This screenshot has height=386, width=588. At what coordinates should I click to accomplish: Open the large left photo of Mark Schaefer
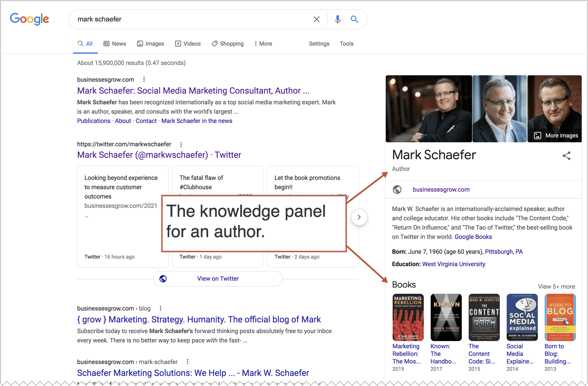pyautogui.click(x=429, y=109)
